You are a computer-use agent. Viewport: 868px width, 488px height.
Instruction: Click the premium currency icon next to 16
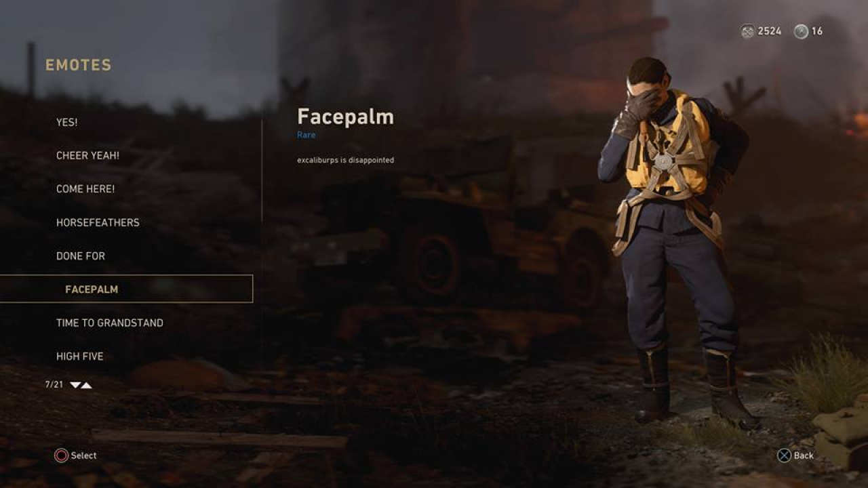[801, 31]
